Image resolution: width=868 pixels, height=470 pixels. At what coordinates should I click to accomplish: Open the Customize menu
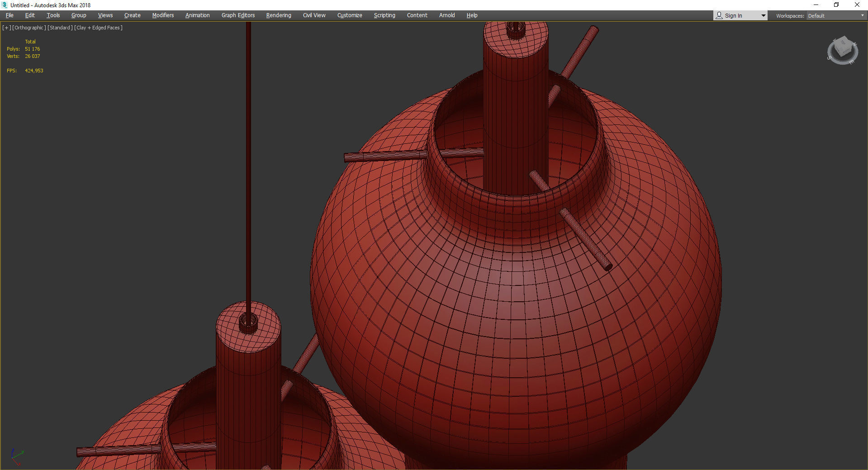click(350, 15)
